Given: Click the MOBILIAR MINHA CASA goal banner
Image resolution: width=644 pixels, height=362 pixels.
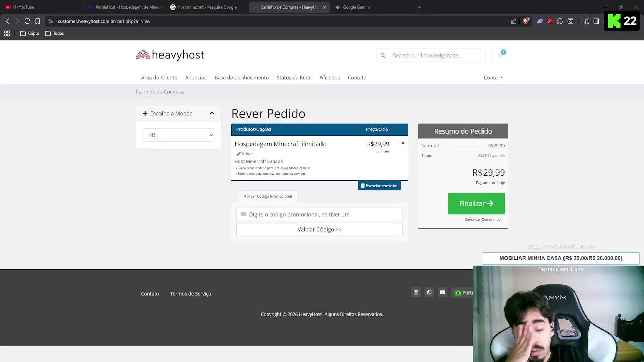Looking at the screenshot, I should [x=560, y=258].
